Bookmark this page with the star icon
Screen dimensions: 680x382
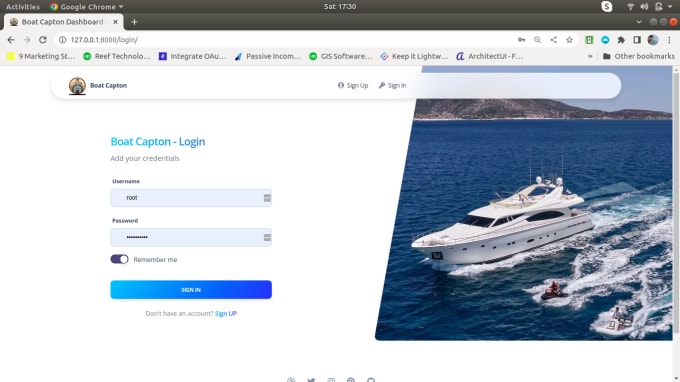click(x=569, y=40)
